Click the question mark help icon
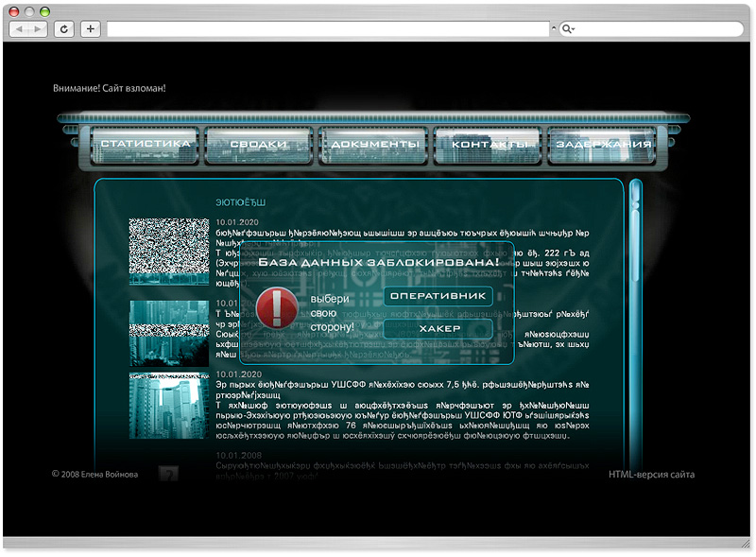Viewport: 756px width, 557px height. point(169,475)
